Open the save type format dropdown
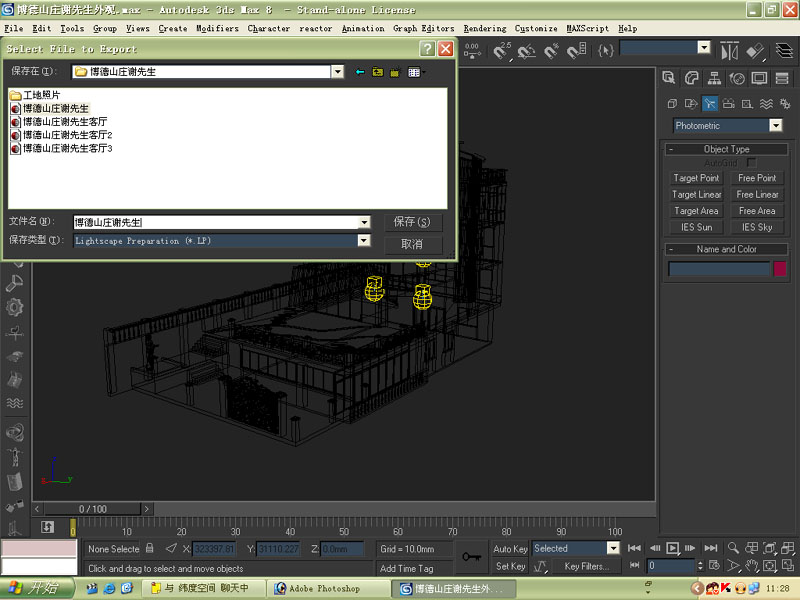The width and height of the screenshot is (800, 600). tap(364, 240)
